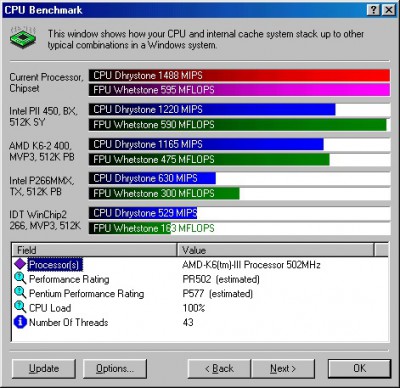
Task: Select the Pentium Performance Rating row
Action: tap(200, 293)
